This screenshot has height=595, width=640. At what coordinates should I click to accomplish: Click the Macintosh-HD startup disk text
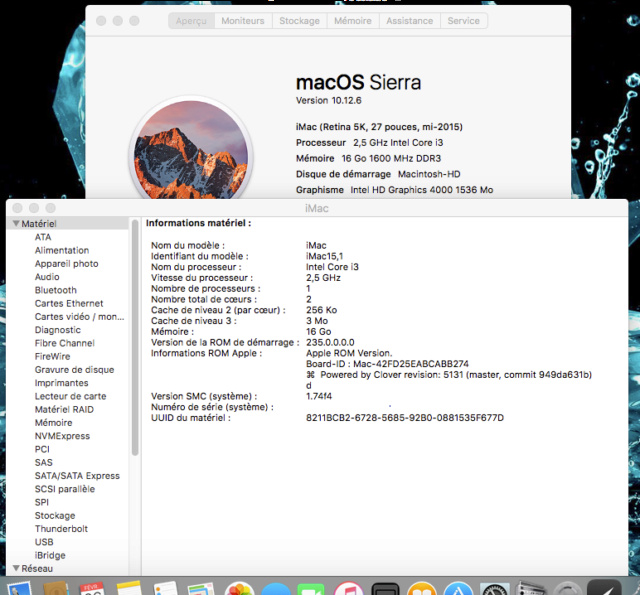(x=429, y=174)
